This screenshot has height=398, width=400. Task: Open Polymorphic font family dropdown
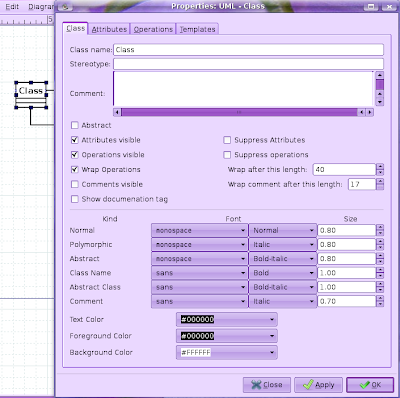click(199, 245)
